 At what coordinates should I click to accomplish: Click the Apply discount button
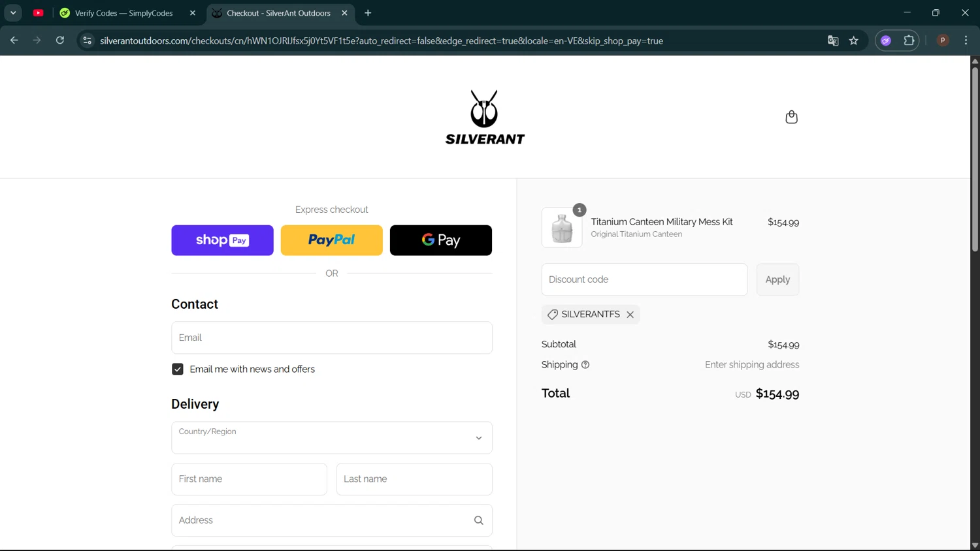[x=777, y=279]
